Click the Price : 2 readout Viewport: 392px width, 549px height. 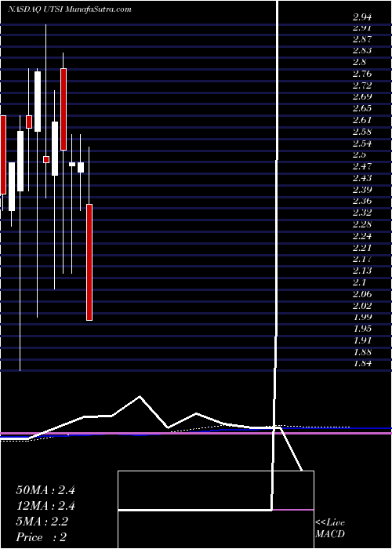[x=42, y=537]
